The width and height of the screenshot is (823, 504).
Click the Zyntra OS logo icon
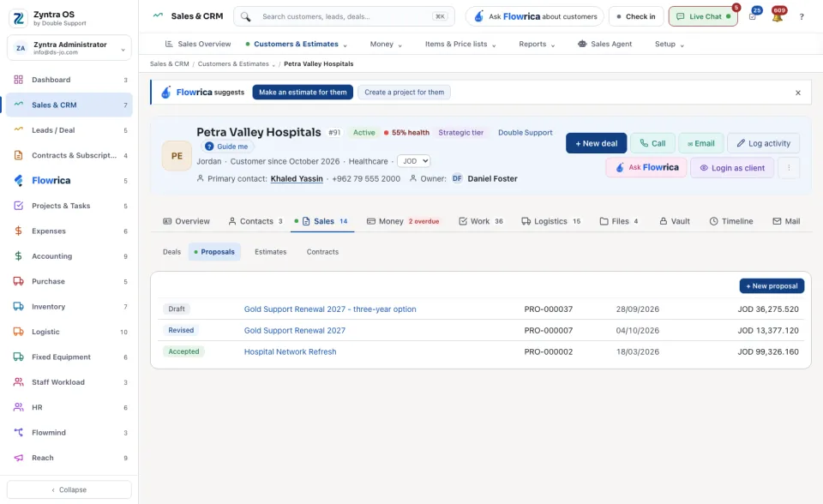click(18, 18)
